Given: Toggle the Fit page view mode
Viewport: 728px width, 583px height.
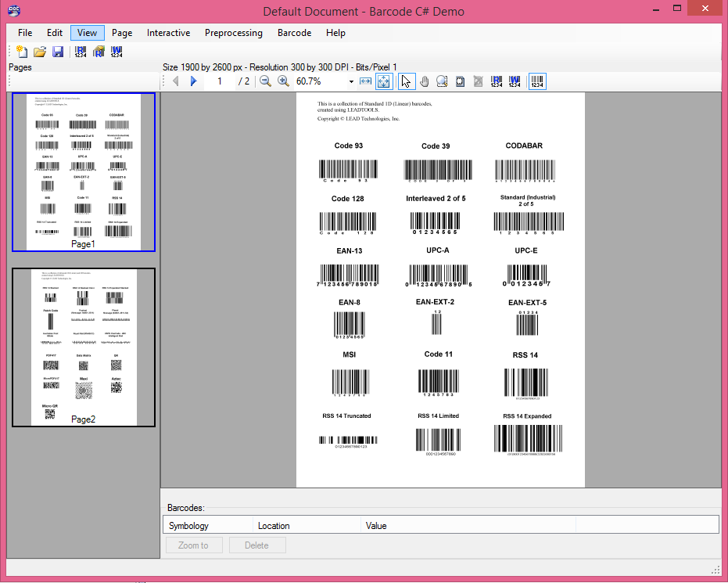Looking at the screenshot, I should (384, 81).
